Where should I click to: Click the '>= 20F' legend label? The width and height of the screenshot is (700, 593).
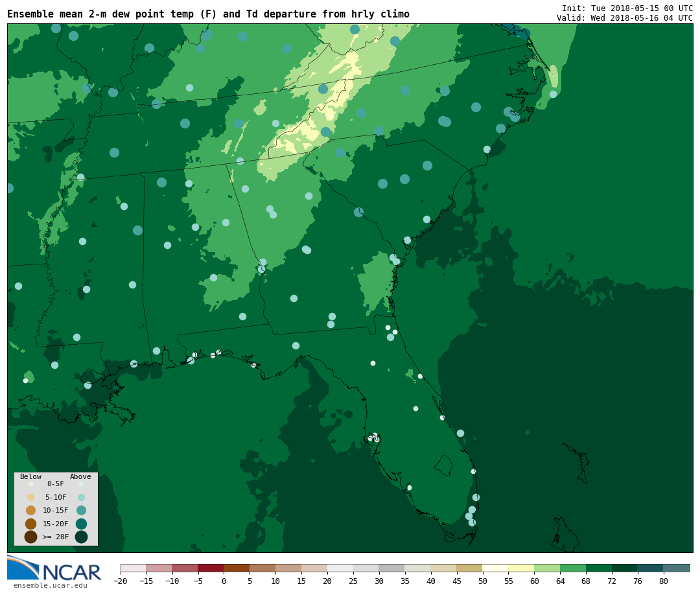tap(56, 537)
